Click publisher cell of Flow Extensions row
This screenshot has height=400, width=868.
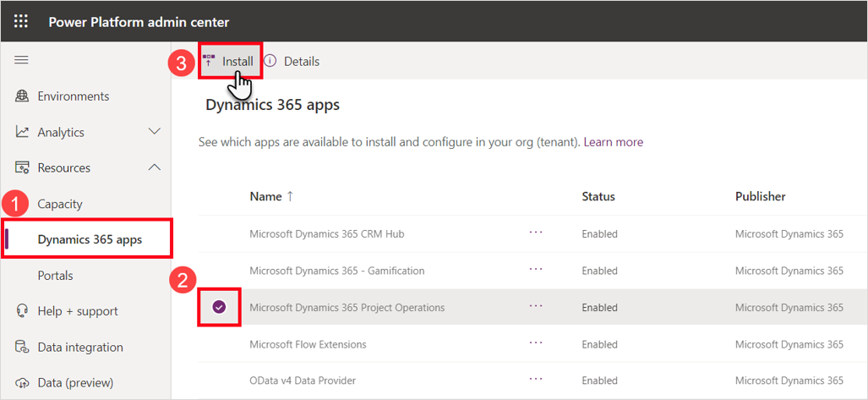(789, 344)
